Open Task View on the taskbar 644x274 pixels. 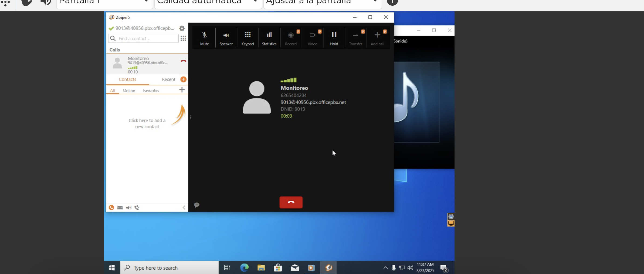pos(227,268)
